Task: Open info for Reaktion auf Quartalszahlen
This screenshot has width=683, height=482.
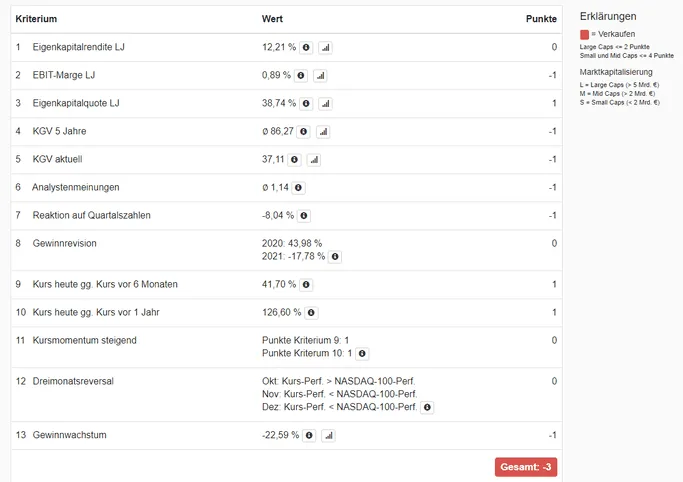Action: 304,216
